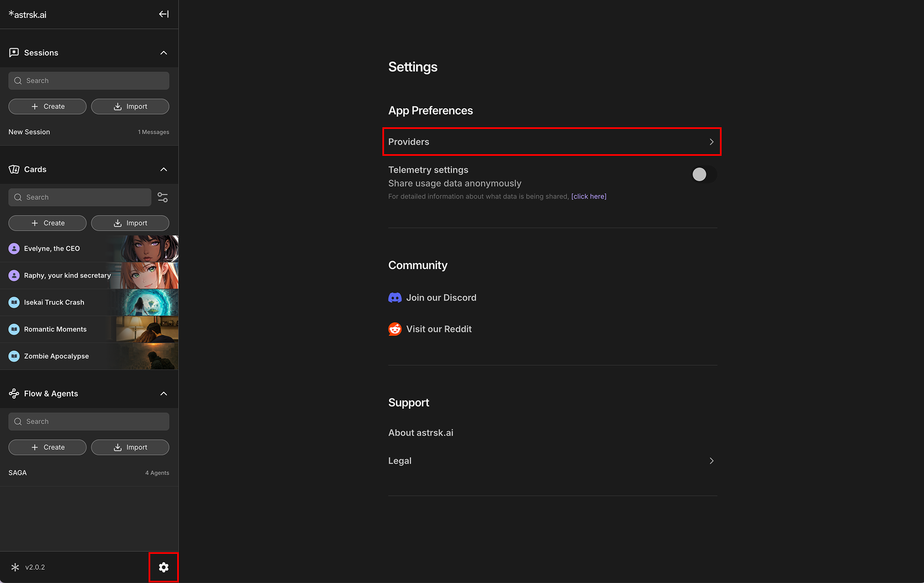Click the 4 Agents count label
The width and height of the screenshot is (924, 583).
point(157,473)
